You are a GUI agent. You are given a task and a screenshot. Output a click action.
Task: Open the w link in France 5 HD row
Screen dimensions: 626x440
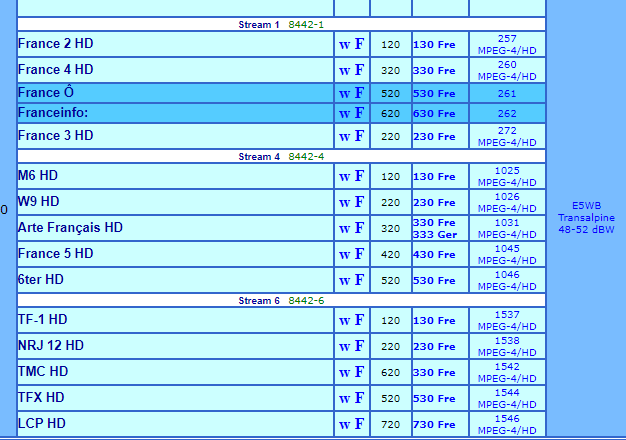pos(345,255)
